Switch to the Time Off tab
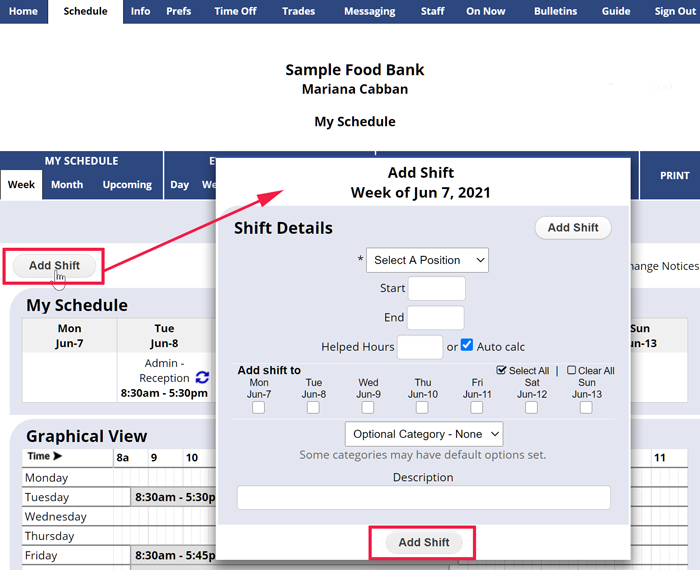The image size is (700, 570). coord(235,12)
